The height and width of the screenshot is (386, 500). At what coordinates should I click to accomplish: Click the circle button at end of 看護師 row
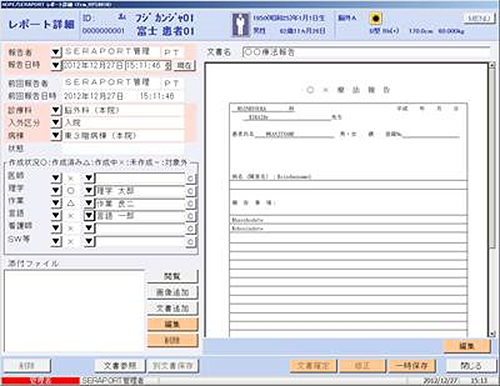pyautogui.click(x=190, y=229)
